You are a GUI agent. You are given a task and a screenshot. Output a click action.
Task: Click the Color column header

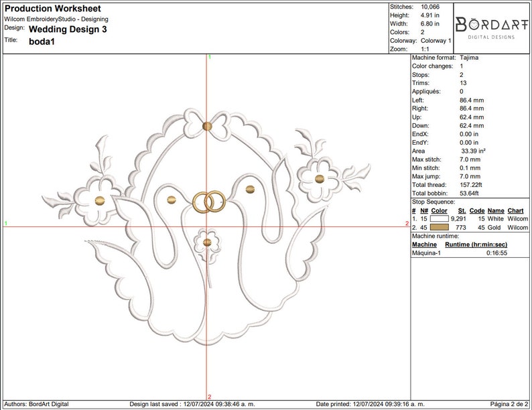439,210
